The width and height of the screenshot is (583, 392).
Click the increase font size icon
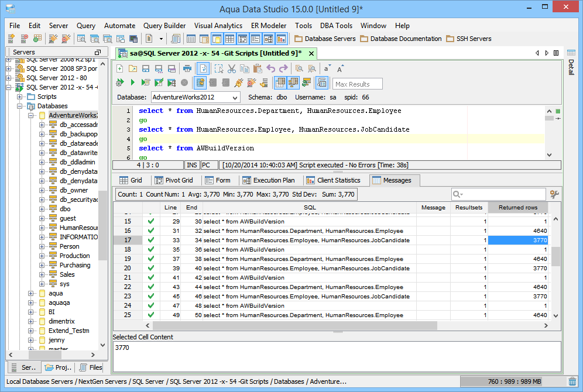(341, 68)
